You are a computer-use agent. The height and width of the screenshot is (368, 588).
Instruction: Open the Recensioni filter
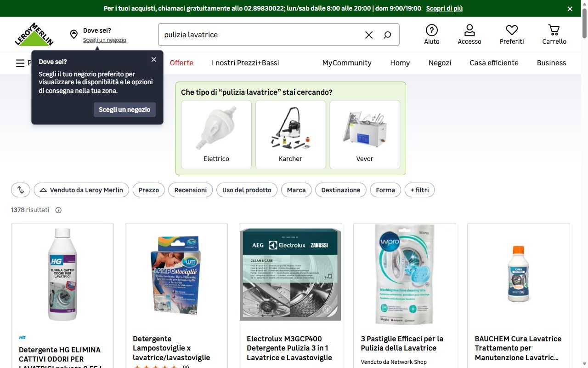pyautogui.click(x=191, y=190)
